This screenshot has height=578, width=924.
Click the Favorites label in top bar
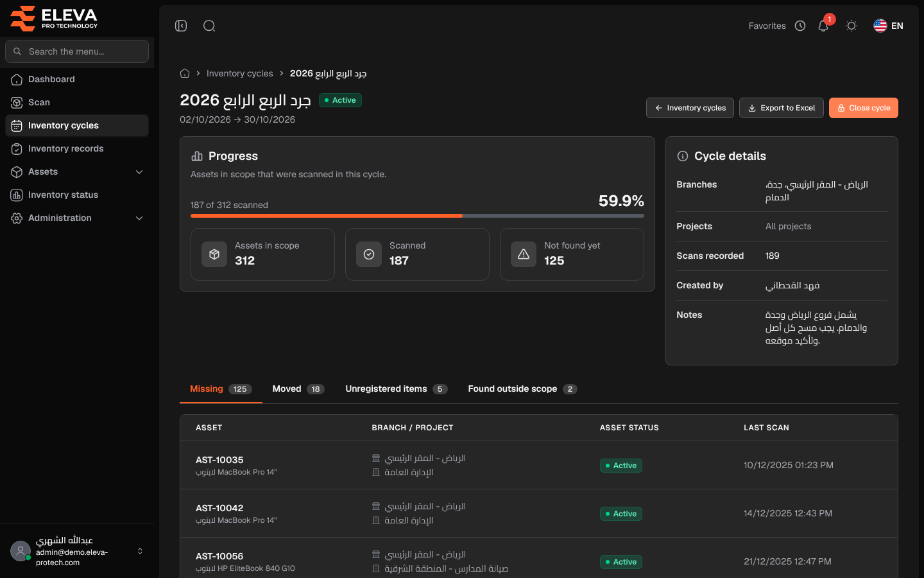(x=767, y=26)
